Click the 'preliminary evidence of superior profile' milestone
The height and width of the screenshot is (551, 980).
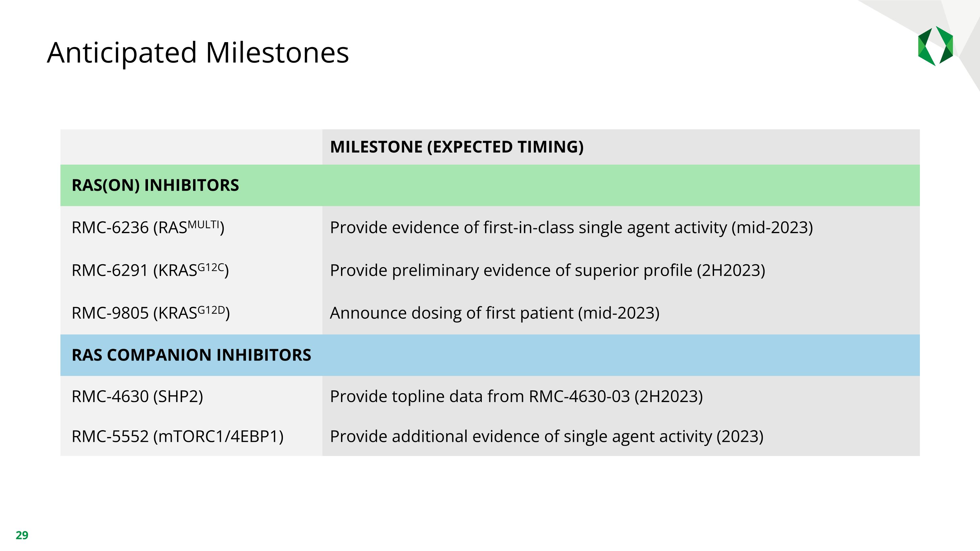tap(547, 270)
